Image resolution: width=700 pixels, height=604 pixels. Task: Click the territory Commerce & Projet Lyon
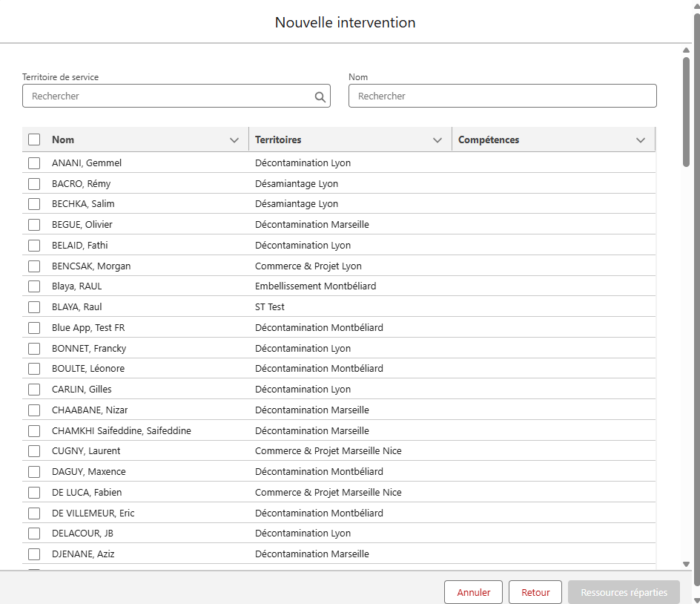(x=308, y=266)
